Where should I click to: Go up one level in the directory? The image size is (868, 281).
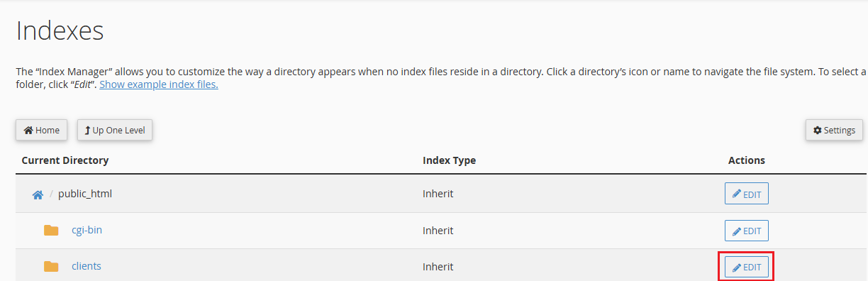(115, 131)
